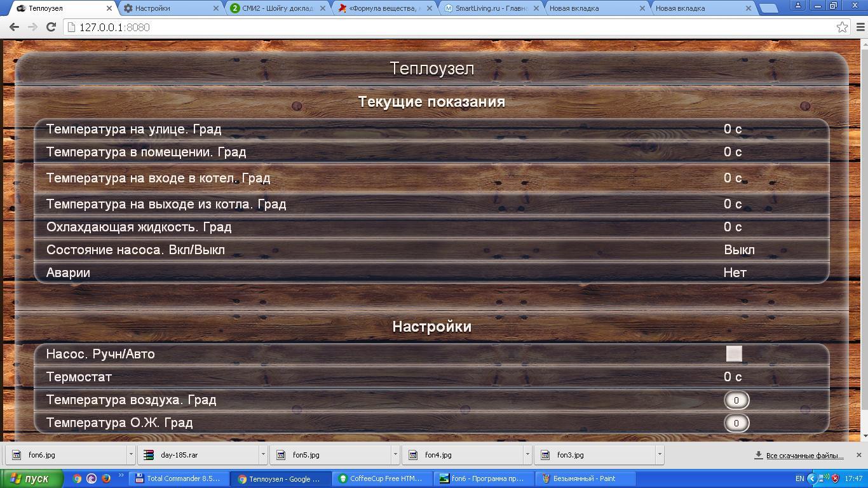The image size is (868, 488).
Task: Click the page scrollbar up arrow
Action: coord(864,44)
